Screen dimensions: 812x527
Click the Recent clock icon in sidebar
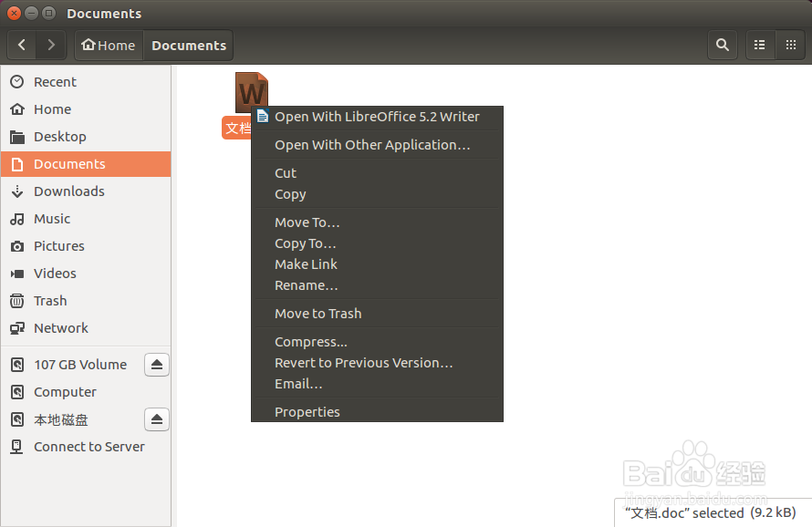click(17, 82)
